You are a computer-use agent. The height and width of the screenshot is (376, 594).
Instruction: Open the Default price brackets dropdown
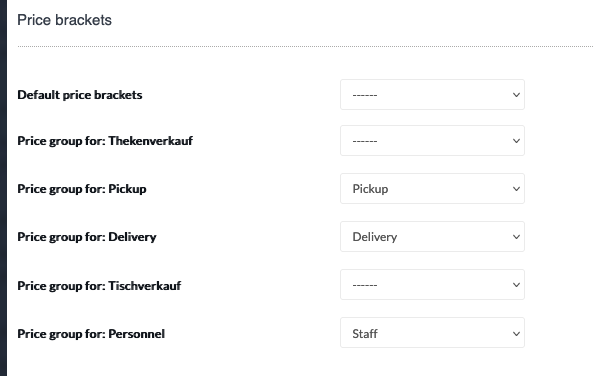click(x=432, y=95)
